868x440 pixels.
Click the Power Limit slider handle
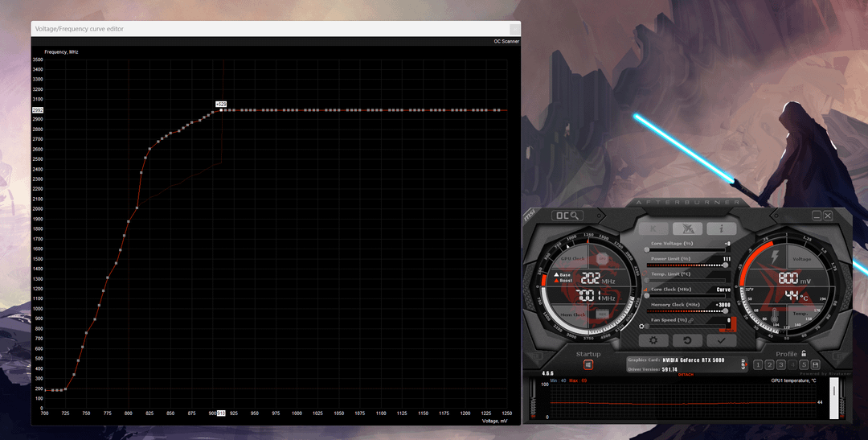click(726, 265)
